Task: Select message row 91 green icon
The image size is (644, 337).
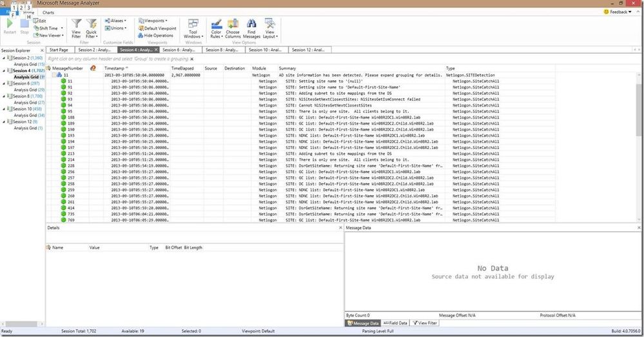Action: click(x=64, y=87)
